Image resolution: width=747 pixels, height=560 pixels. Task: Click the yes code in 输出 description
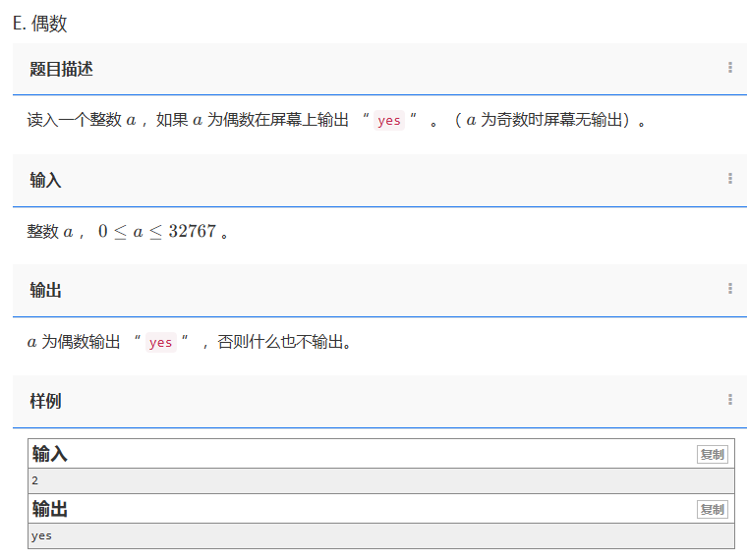(160, 343)
